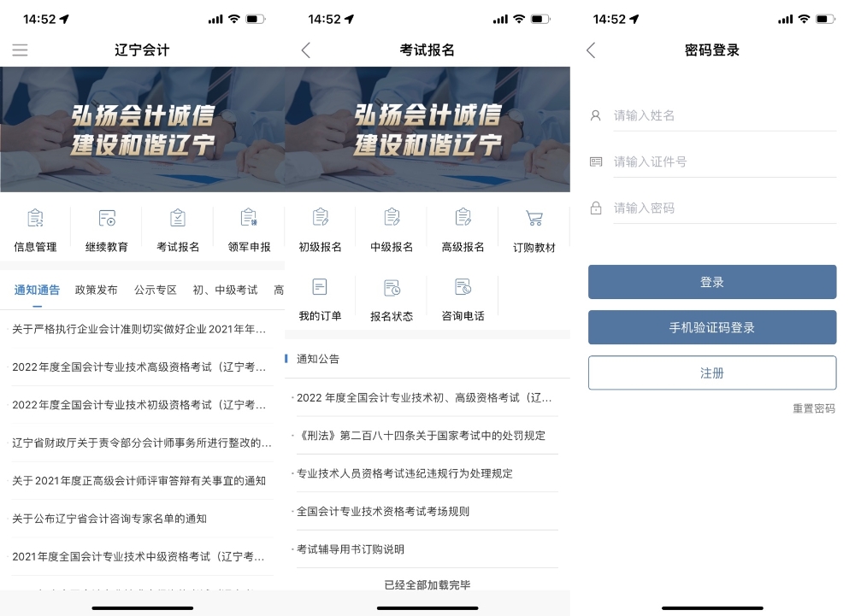Open the 信息管理 (Information Management) icon
This screenshot has width=855, height=616.
pos(34,227)
